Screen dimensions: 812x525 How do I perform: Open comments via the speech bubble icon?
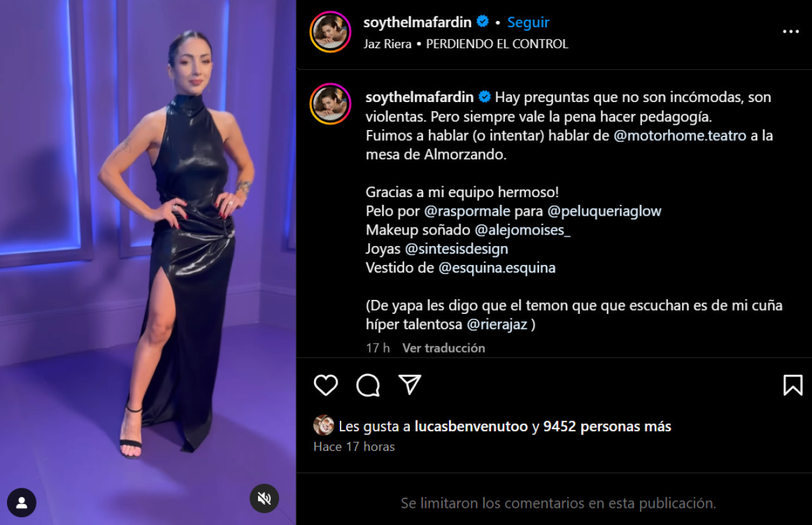pos(368,385)
